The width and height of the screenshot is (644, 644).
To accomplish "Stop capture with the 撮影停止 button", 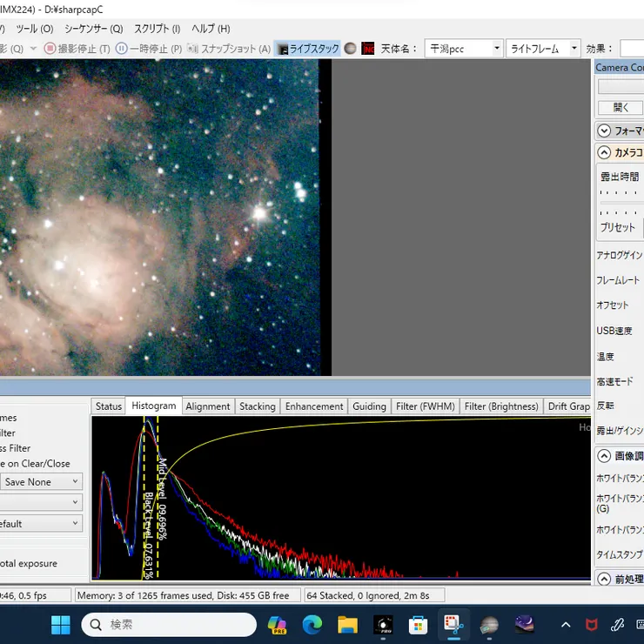I will pos(77,49).
